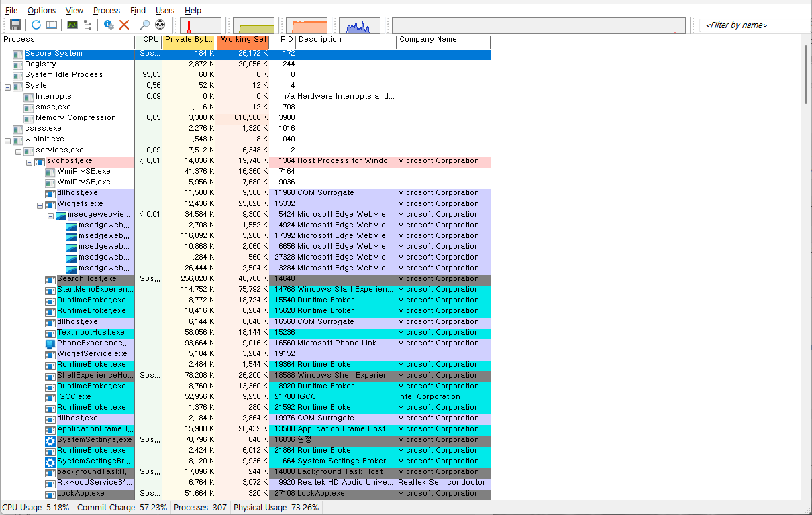This screenshot has width=812, height=515.
Task: Open the Options menu
Action: (42, 10)
